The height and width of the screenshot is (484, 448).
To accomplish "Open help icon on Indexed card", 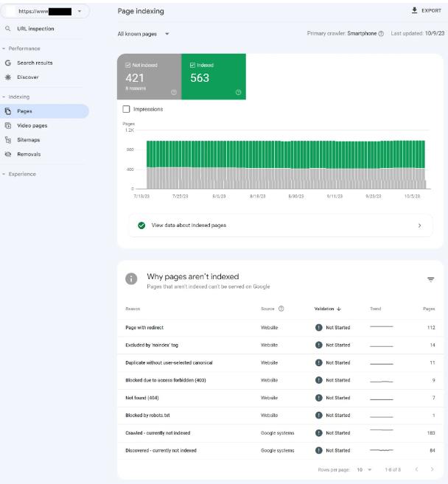I will tap(238, 92).
